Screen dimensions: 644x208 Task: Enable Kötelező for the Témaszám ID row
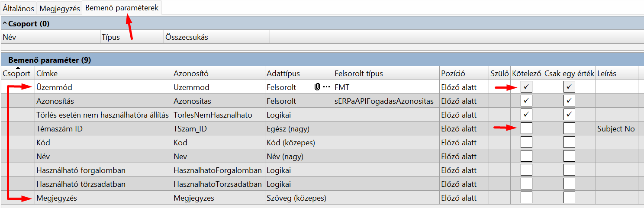pyautogui.click(x=526, y=128)
